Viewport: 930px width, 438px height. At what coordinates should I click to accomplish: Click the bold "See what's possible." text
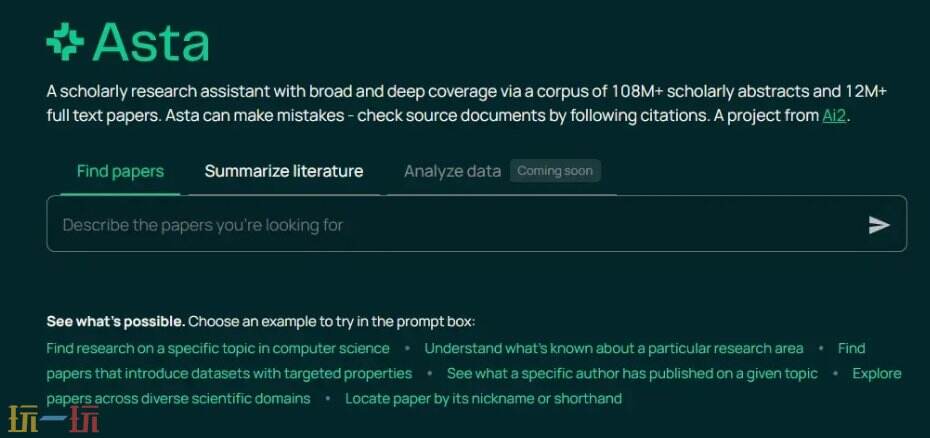(x=115, y=322)
